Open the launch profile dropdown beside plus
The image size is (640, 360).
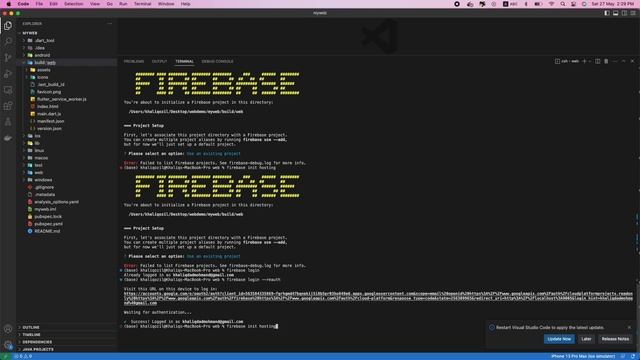590,61
